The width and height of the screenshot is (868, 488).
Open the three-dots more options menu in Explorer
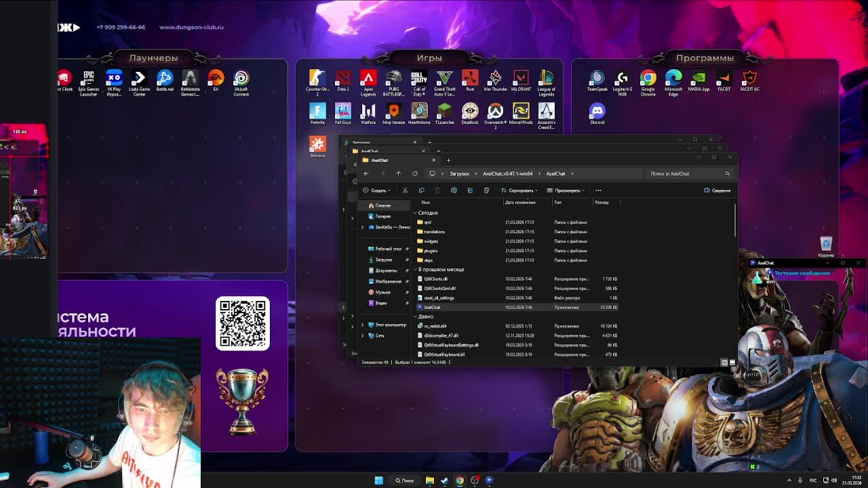point(598,190)
